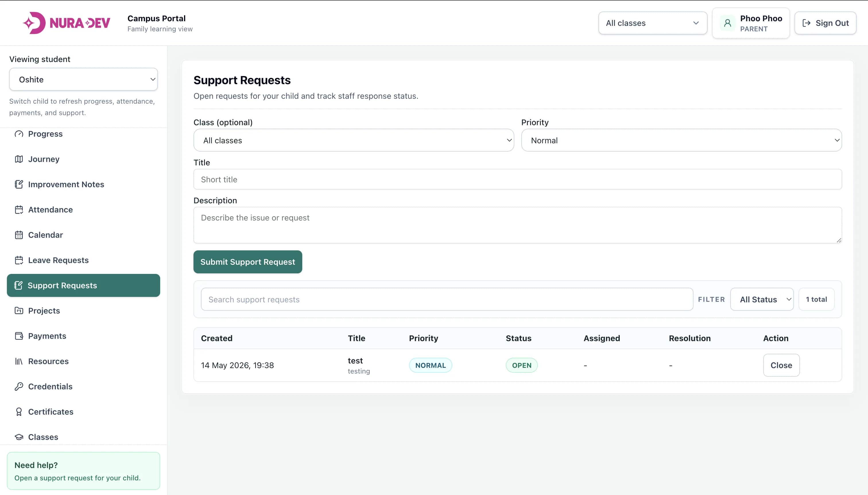Image resolution: width=868 pixels, height=495 pixels.
Task: Click the Classes graduation cap icon
Action: pyautogui.click(x=19, y=437)
